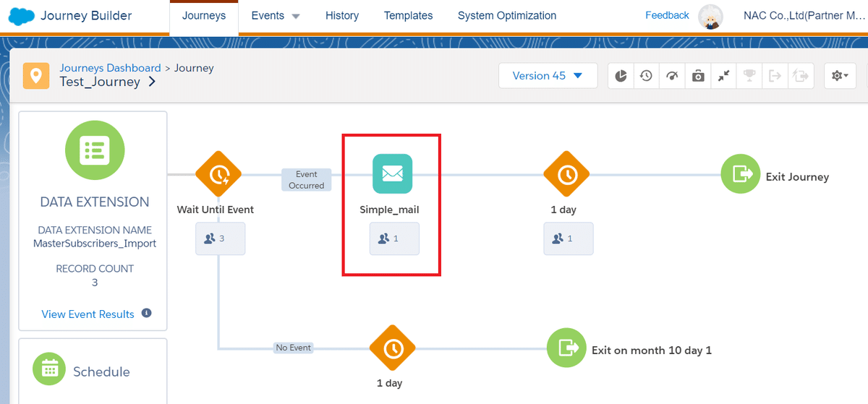Click the Simple_mail label
This screenshot has height=404, width=868.
389,210
